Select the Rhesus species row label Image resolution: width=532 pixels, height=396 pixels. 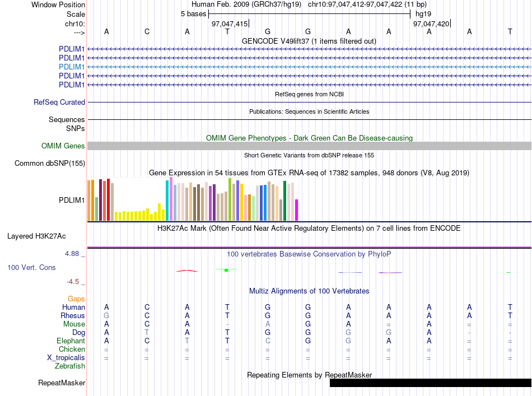point(73,315)
